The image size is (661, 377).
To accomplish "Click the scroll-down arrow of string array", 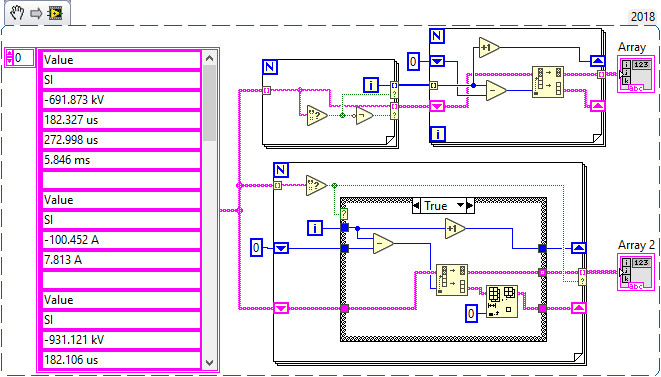I will tap(209, 362).
